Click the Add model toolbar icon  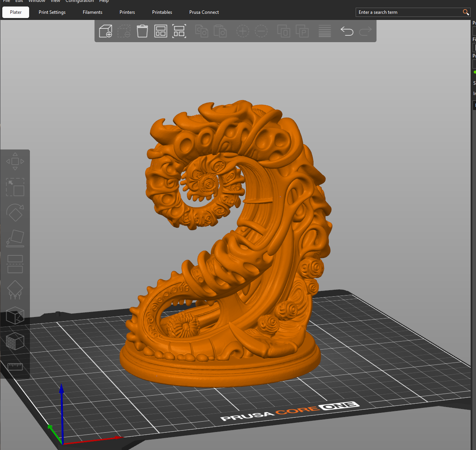click(105, 31)
